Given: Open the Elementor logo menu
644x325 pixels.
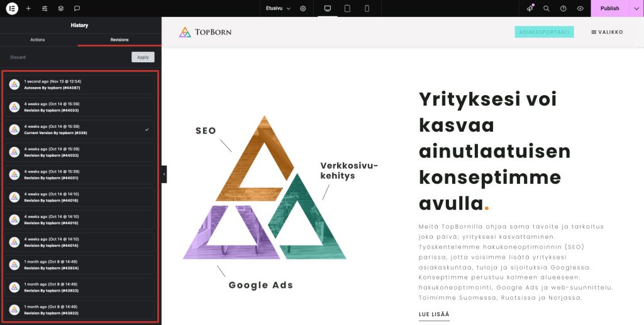Looking at the screenshot, I should pyautogui.click(x=12, y=8).
